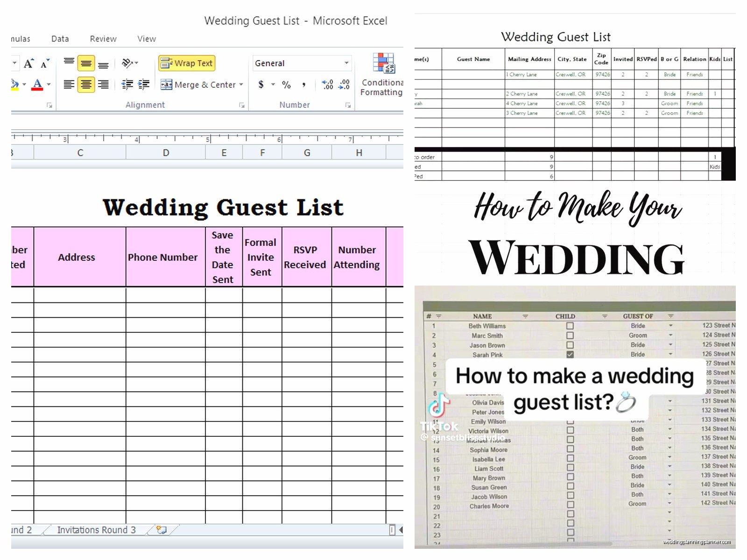The height and width of the screenshot is (560, 747).
Task: Click the filter icon in CHILD column
Action: pyautogui.click(x=605, y=316)
